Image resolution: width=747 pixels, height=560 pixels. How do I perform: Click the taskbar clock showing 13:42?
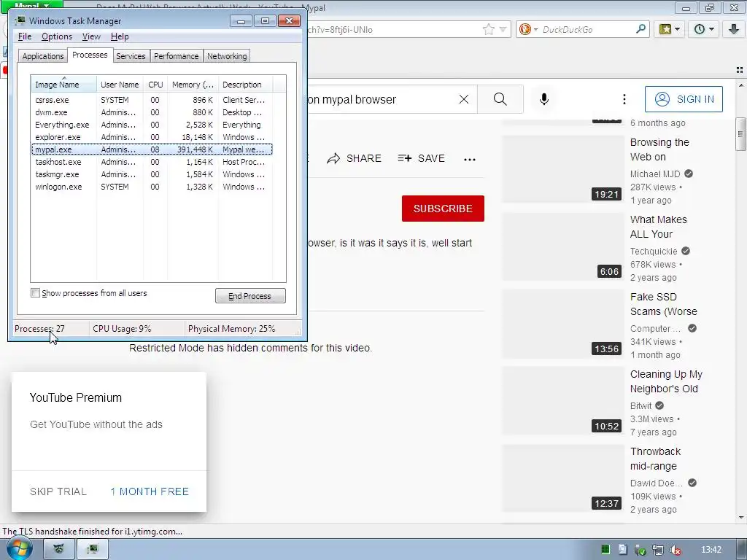(711, 550)
